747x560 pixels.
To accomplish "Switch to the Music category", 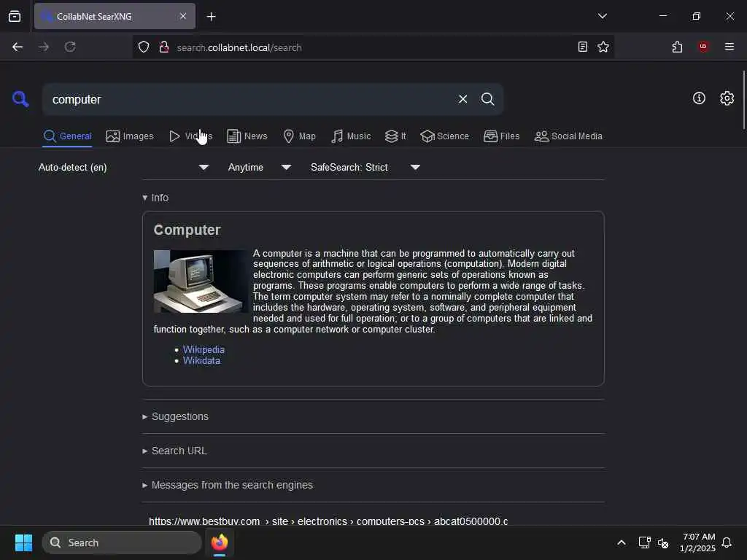I will (x=351, y=136).
